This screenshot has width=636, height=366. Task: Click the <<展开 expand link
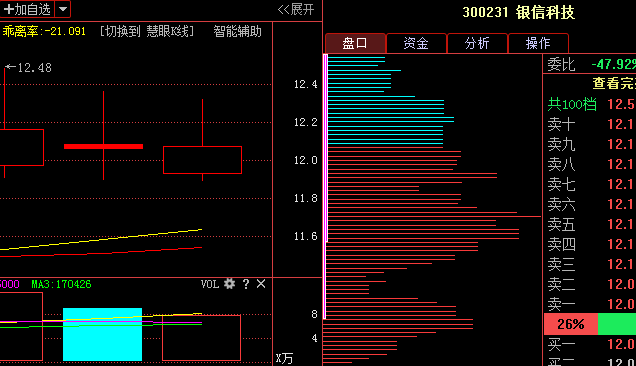pyautogui.click(x=296, y=9)
